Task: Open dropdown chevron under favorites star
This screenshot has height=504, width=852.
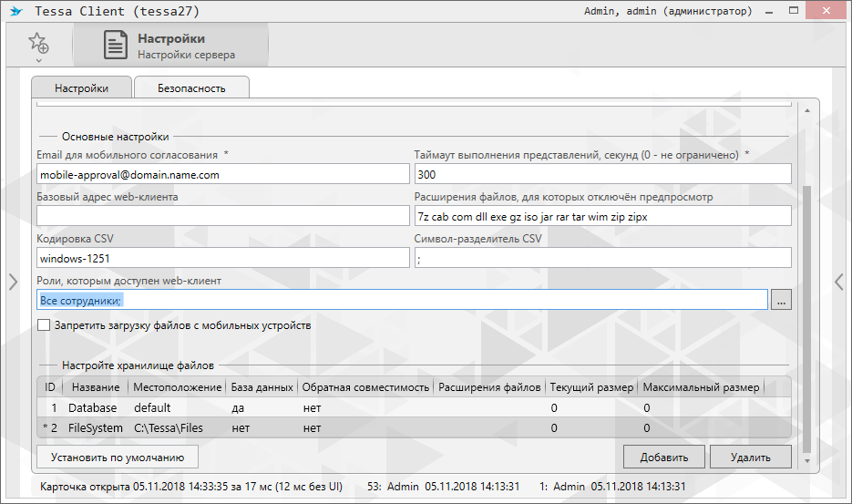Action: tap(38, 61)
